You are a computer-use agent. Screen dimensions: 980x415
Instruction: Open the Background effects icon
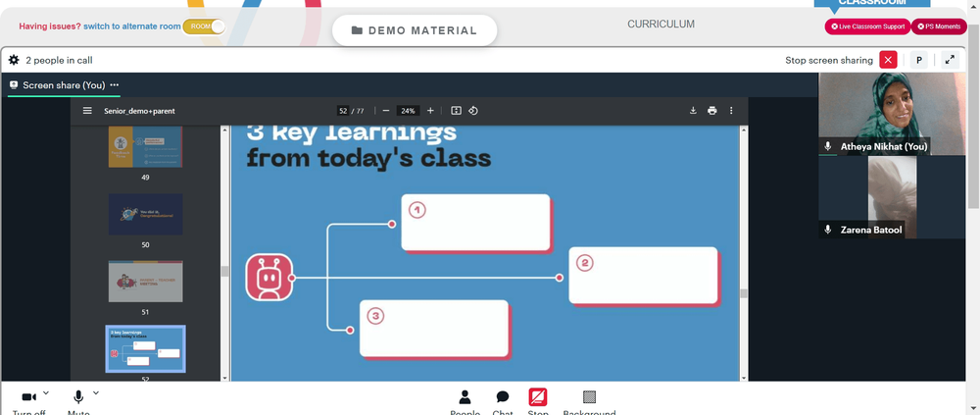[589, 396]
